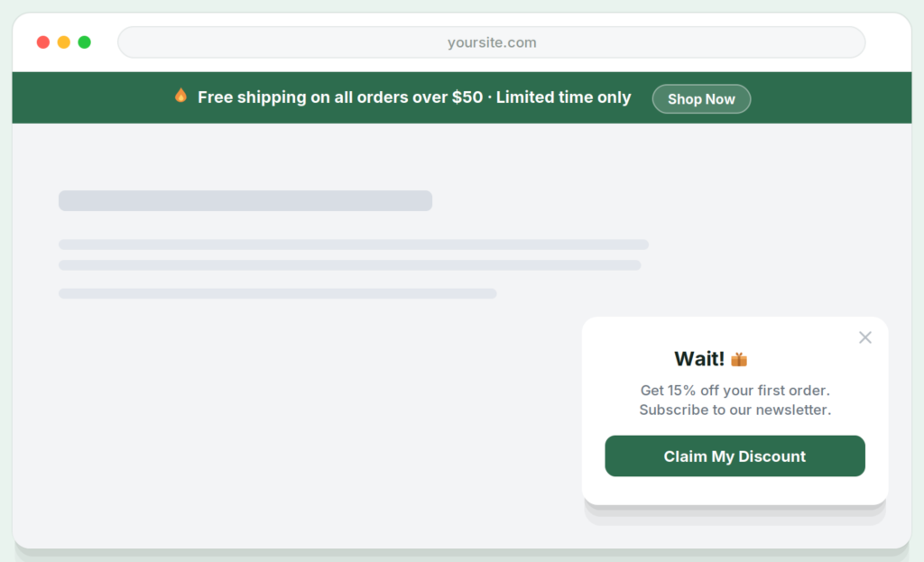This screenshot has width=924, height=562.
Task: Click the yellow window dot
Action: tap(64, 42)
